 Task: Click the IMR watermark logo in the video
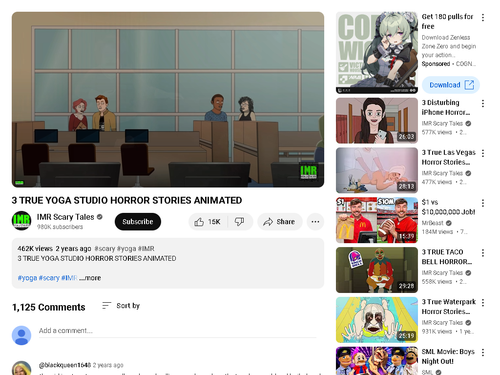[308, 172]
